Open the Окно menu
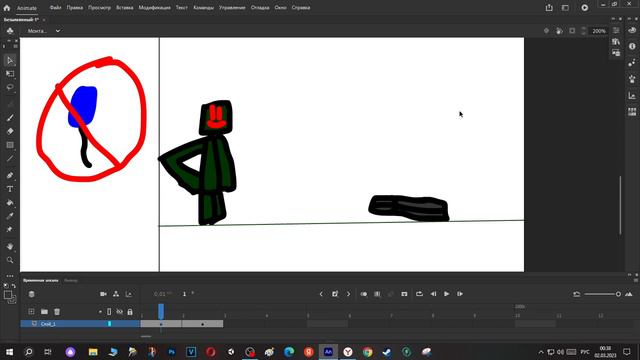Screen dimensions: 640x360 tap(280, 7)
